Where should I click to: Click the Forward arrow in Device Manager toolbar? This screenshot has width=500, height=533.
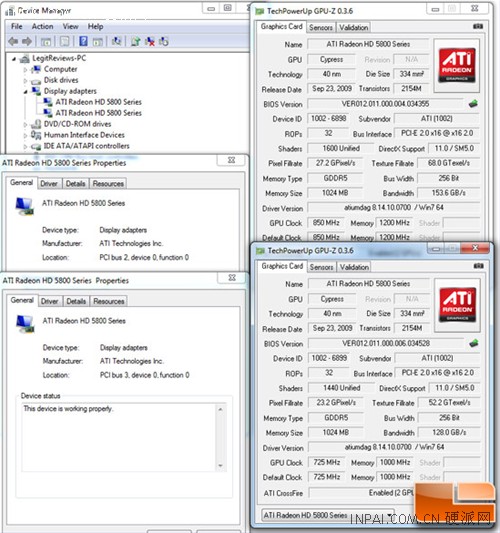click(27, 41)
